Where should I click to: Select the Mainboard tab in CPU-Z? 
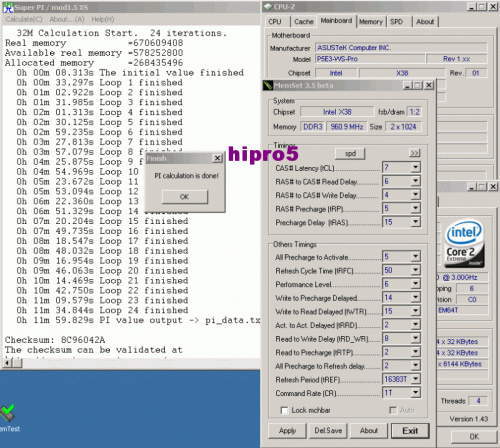click(336, 21)
